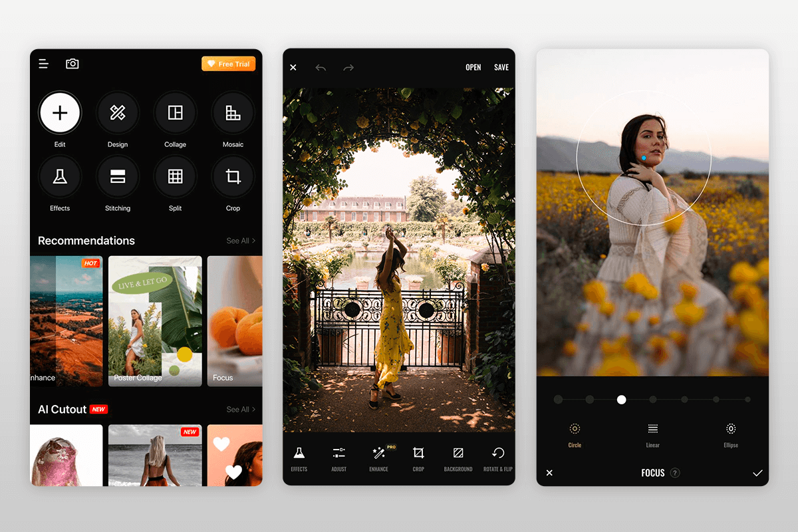Switch to Linear focus mode

pos(653,429)
